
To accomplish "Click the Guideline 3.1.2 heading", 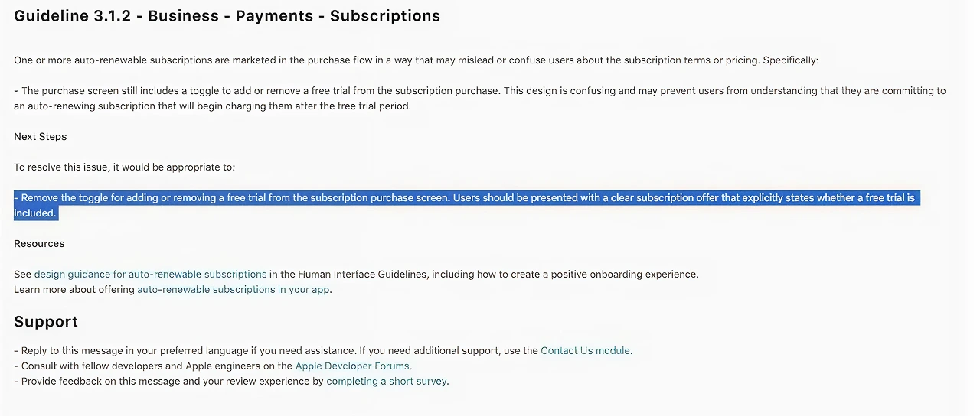I will point(227,15).
